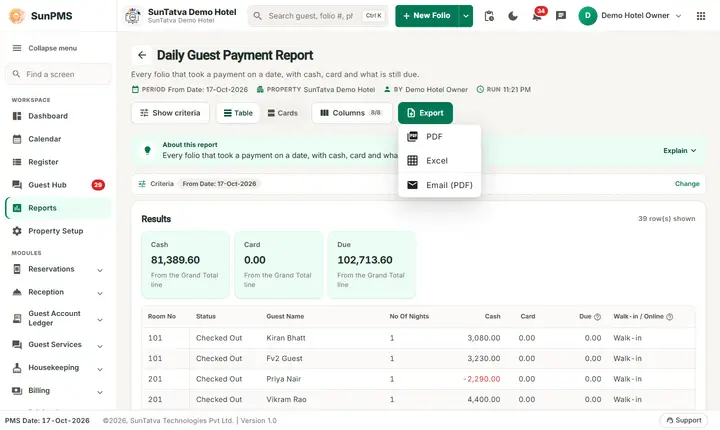The image size is (720, 430).
Task: Open notifications bell with 34 badge
Action: [x=537, y=16]
